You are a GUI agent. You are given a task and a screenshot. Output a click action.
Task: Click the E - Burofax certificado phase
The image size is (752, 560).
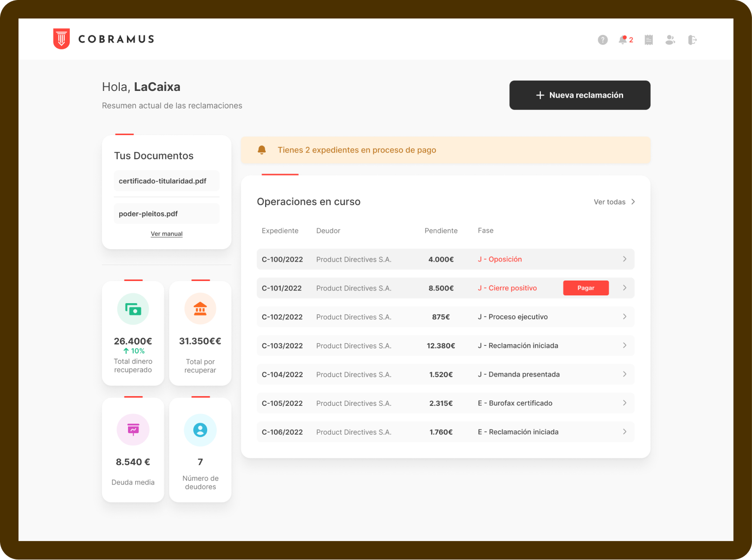[x=515, y=403]
